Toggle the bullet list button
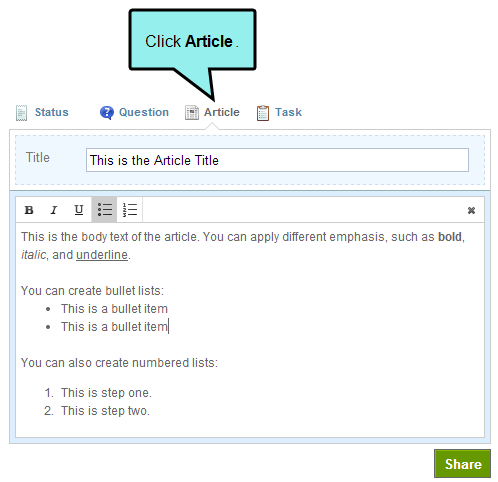Image resolution: width=498 pixels, height=482 pixels. [104, 210]
